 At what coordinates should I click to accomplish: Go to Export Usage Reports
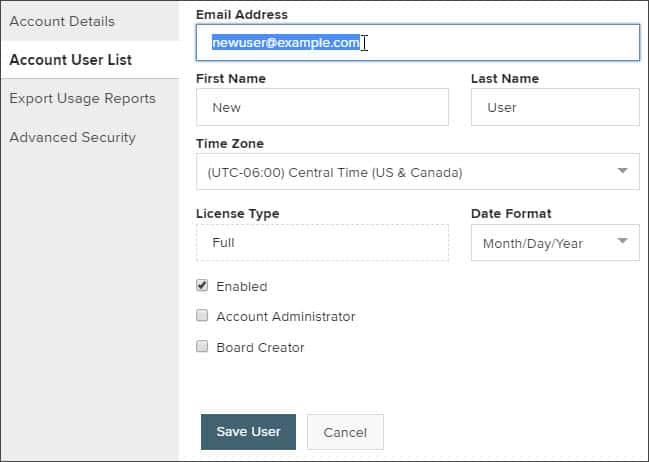tap(83, 99)
